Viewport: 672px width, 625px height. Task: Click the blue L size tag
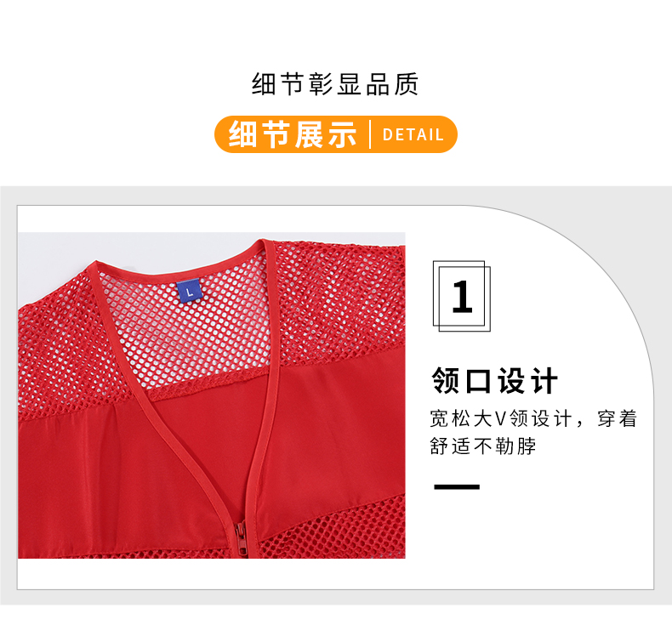189,291
